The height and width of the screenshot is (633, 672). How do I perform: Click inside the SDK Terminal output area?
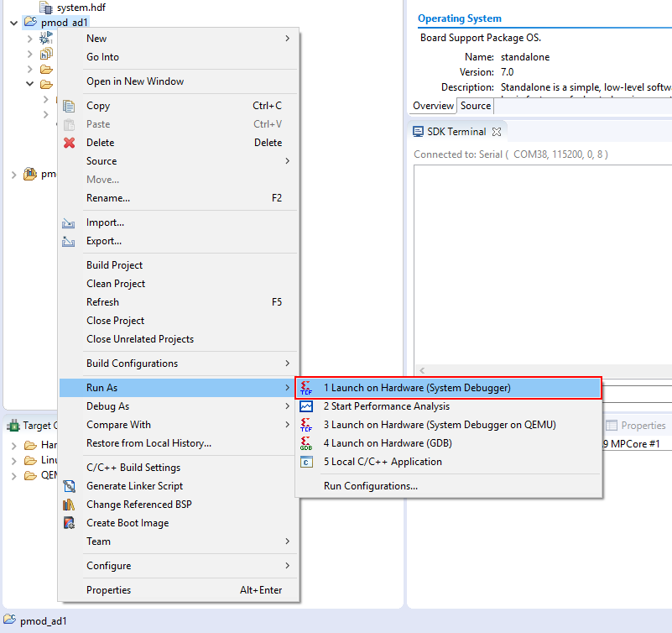pyautogui.click(x=543, y=264)
